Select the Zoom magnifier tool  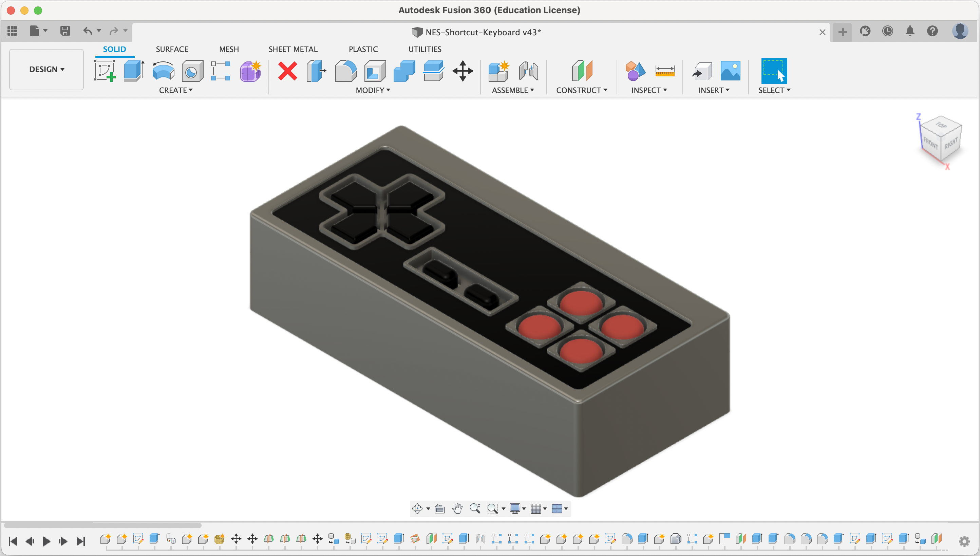(x=475, y=508)
